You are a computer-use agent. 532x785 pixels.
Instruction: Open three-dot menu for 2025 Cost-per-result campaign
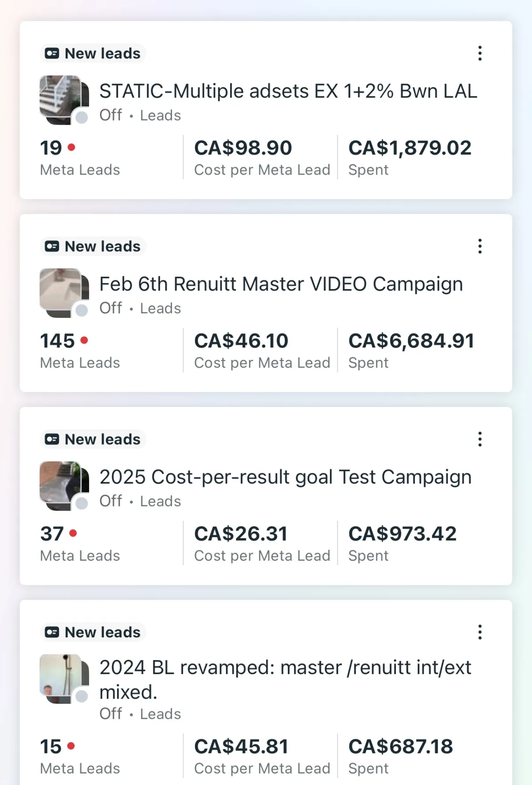(480, 439)
